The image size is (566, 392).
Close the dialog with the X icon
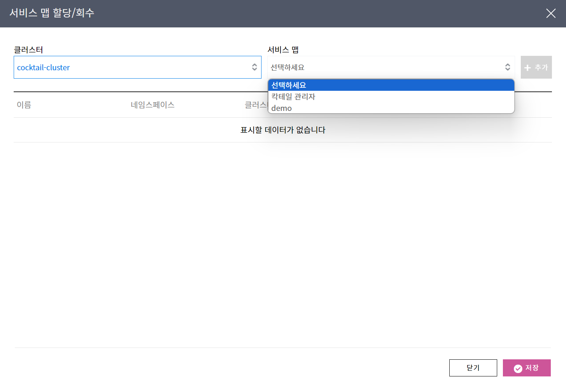(550, 13)
